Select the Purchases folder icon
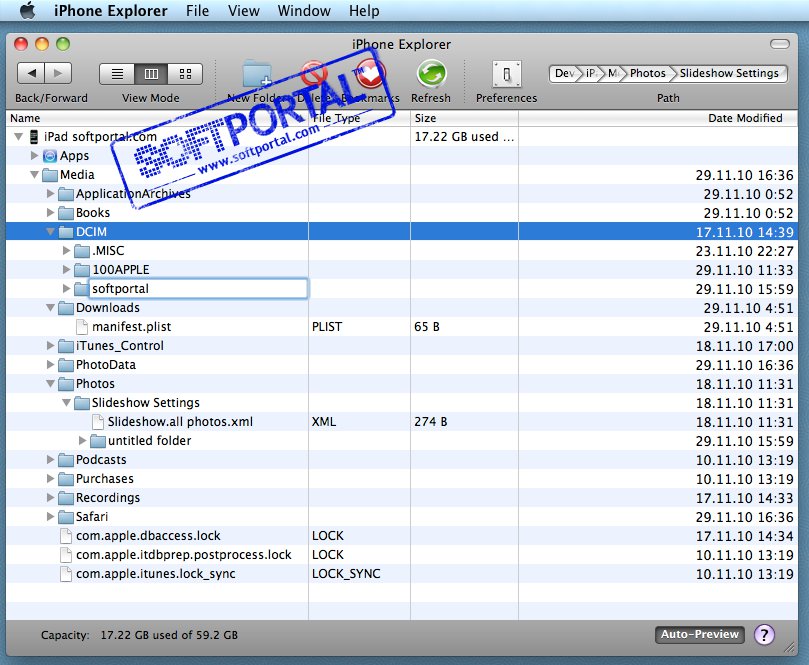Screen dimensions: 809x665 pos(66,479)
